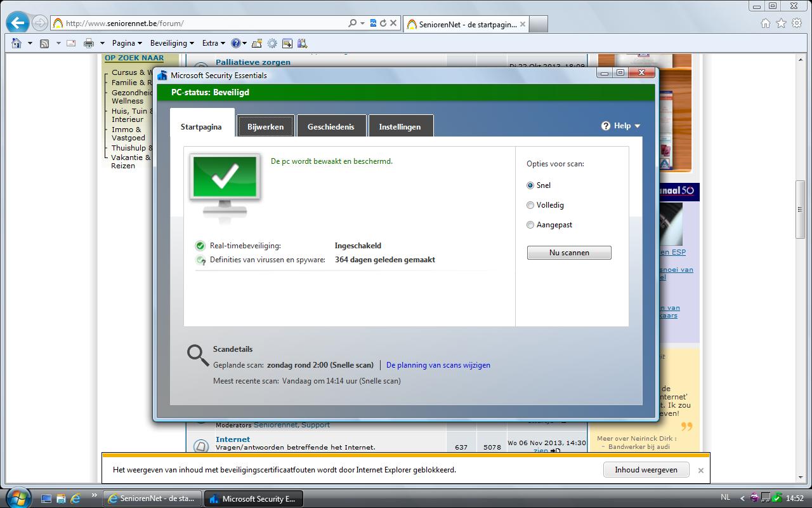This screenshot has height=508, width=812.
Task: Expand Quick Launch overflow chevron
Action: tap(95, 495)
